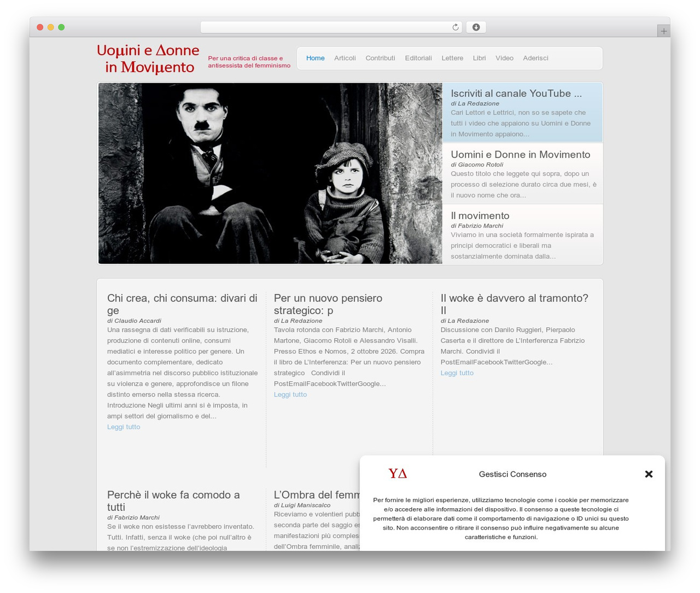Click the red ΥΔ logo in consent dialog

click(x=398, y=473)
